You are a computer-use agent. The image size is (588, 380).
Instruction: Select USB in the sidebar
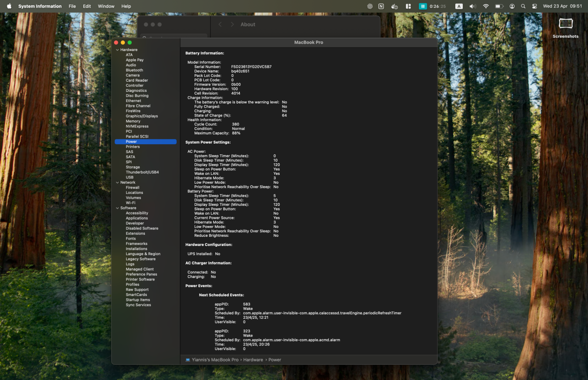[x=129, y=177]
